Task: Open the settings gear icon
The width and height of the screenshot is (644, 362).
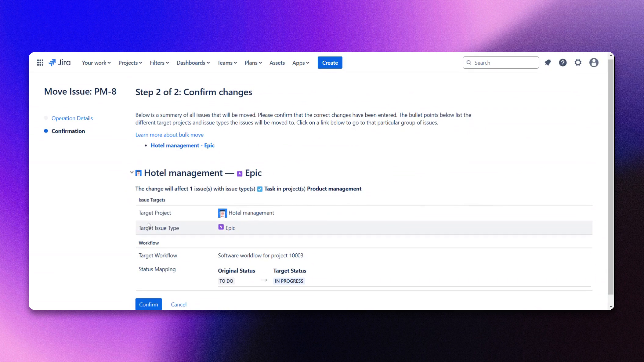Action: 578,63
